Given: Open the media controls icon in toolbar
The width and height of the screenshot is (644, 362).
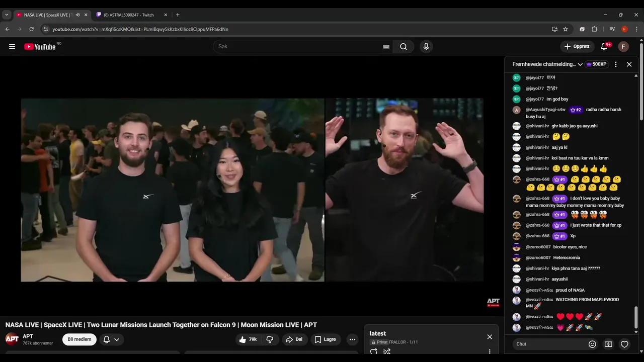Looking at the screenshot, I should (x=612, y=29).
